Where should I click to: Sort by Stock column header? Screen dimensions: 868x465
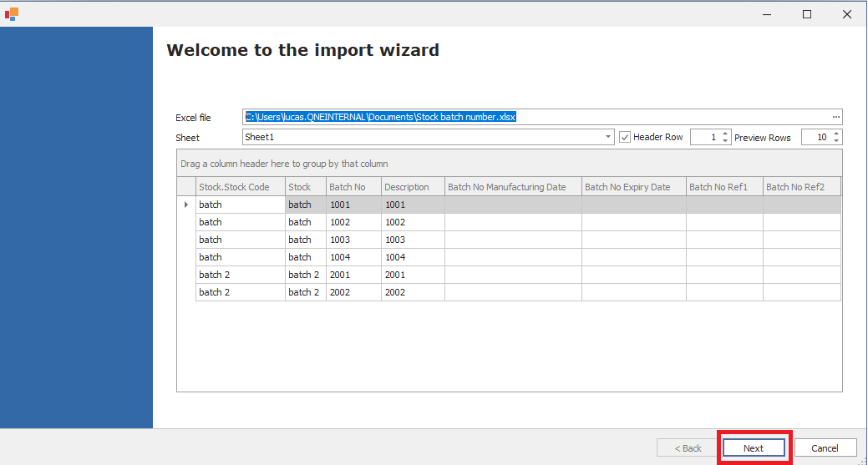pos(306,187)
